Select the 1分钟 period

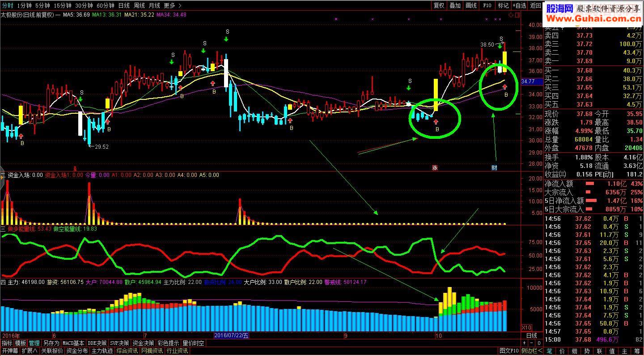24,5
